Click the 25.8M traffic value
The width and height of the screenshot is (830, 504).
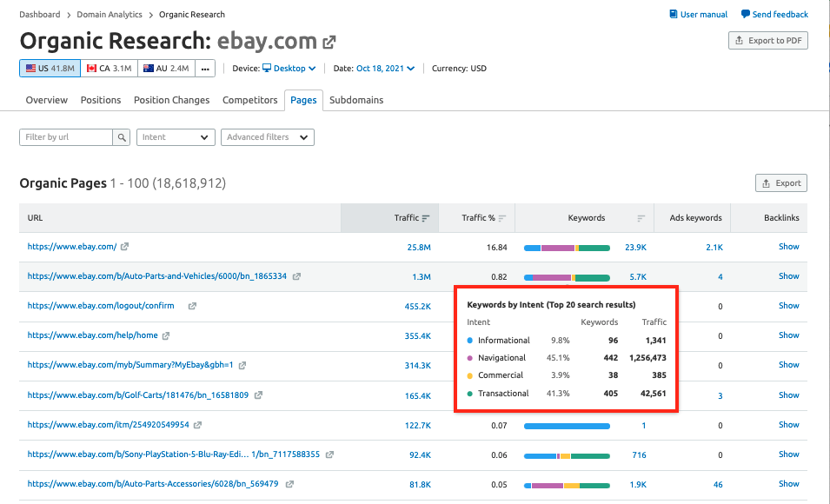click(419, 248)
